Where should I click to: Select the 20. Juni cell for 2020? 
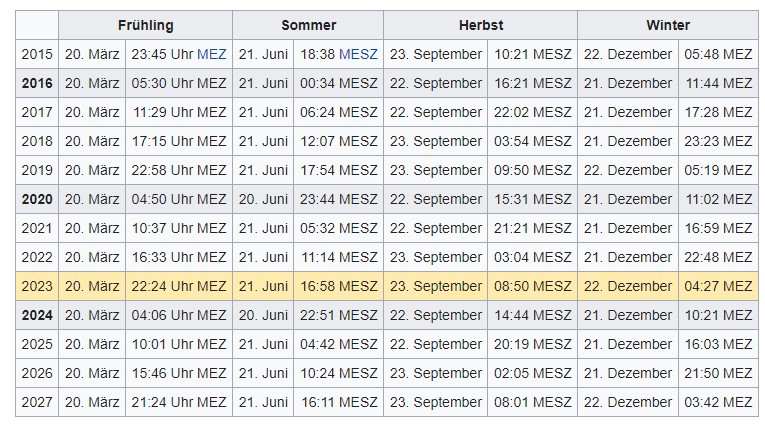coord(263,199)
